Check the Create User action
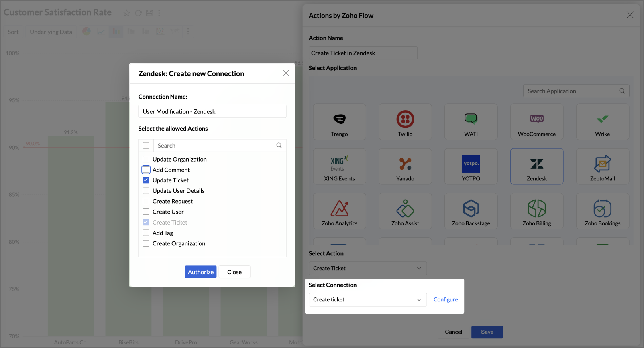Screen dimensions: 644x348 [146, 212]
